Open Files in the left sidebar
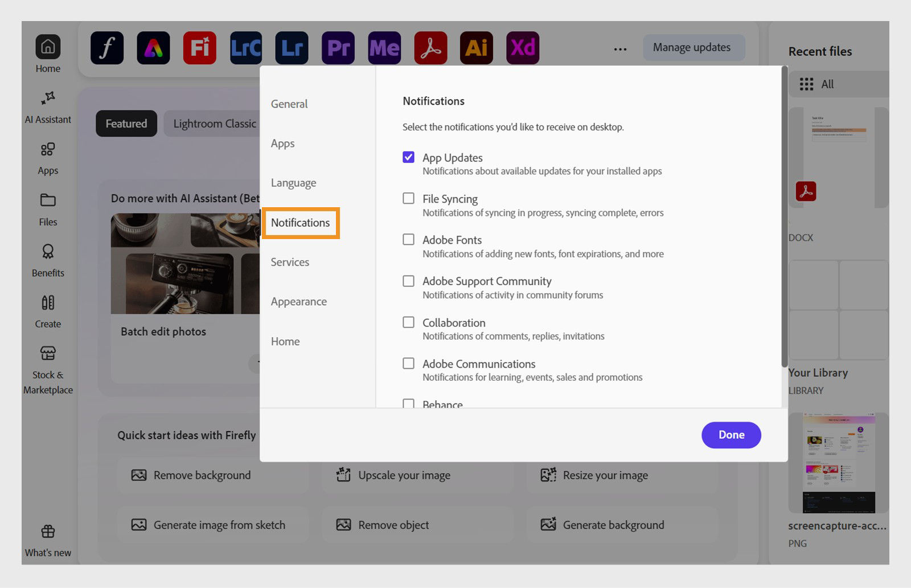The width and height of the screenshot is (911, 588). (48, 209)
